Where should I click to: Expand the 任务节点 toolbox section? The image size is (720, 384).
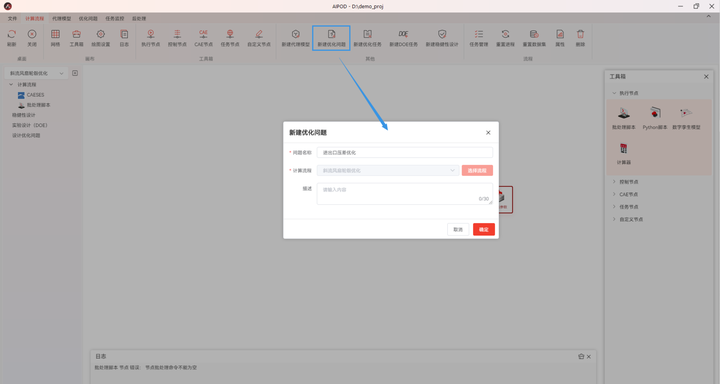point(614,207)
